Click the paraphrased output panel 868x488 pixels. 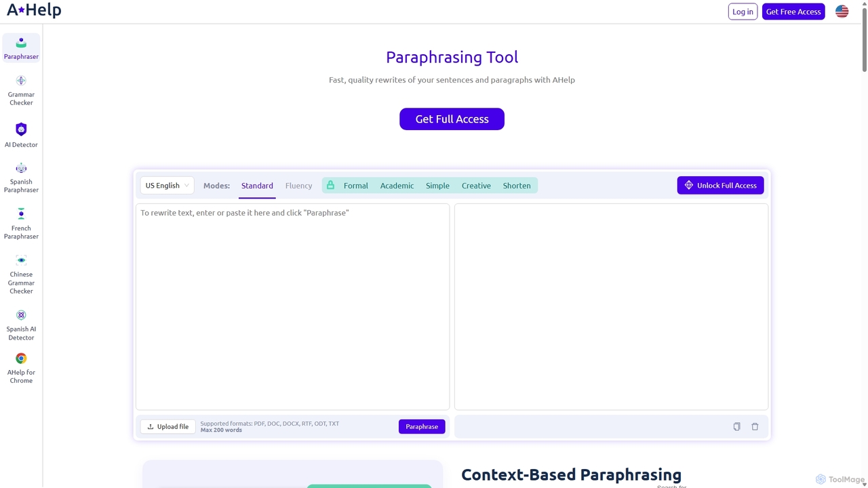[611, 306]
